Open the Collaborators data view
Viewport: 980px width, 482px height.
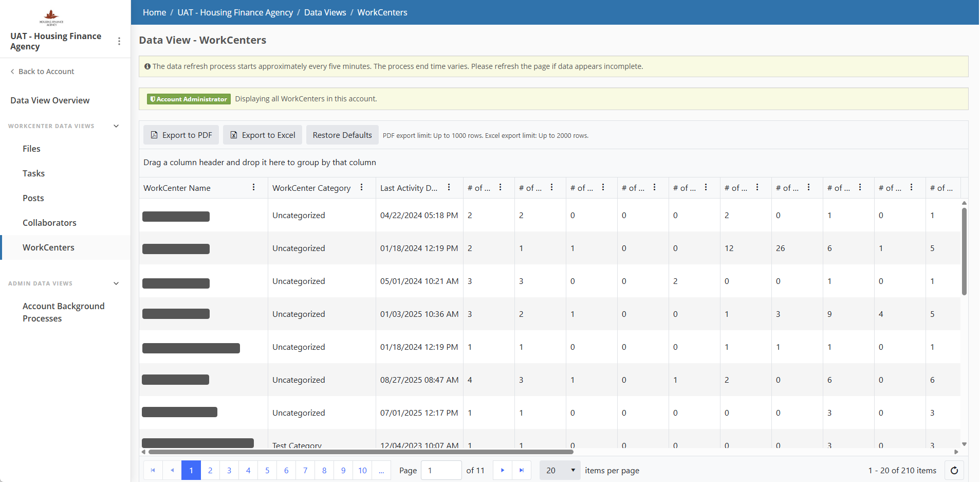49,223
